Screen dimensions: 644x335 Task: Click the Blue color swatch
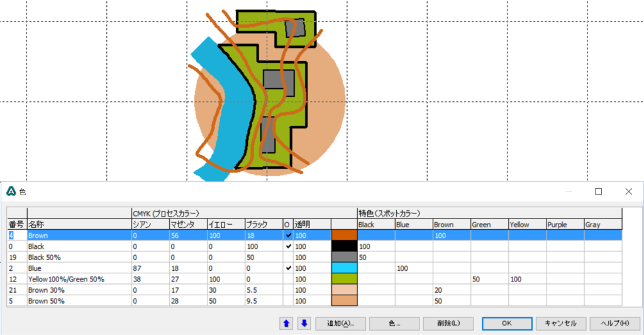click(344, 268)
